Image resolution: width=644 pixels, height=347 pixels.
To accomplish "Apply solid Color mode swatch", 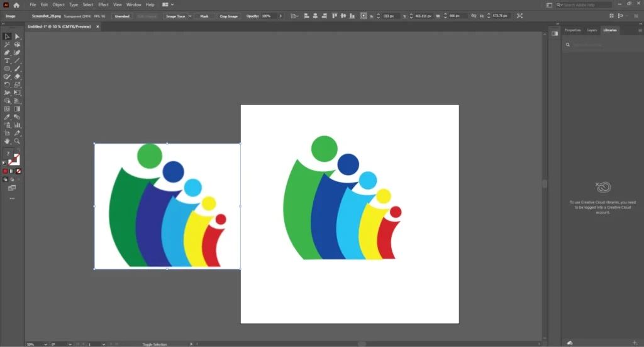I will (x=5, y=171).
